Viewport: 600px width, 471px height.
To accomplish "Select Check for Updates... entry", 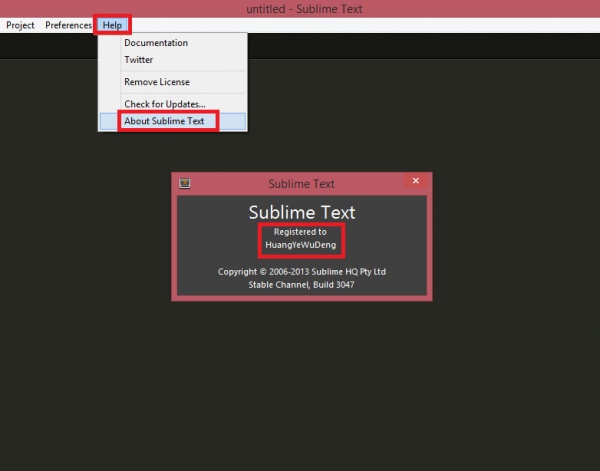I will click(173, 104).
